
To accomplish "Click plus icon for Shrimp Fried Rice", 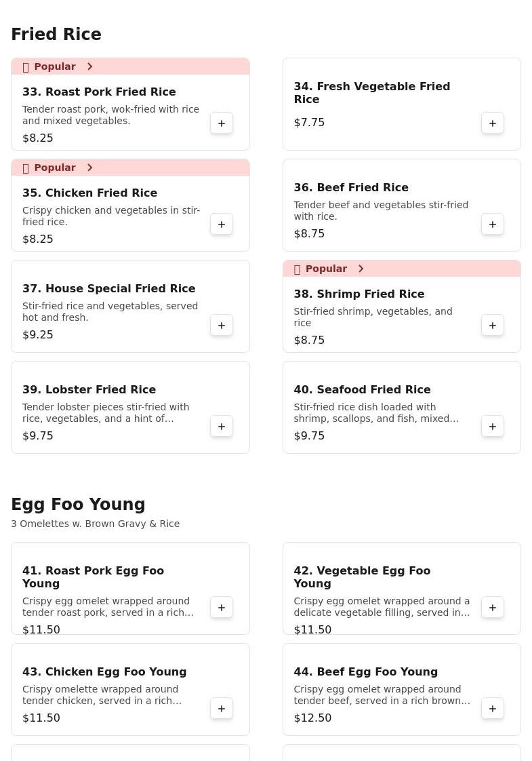I will coord(493,326).
